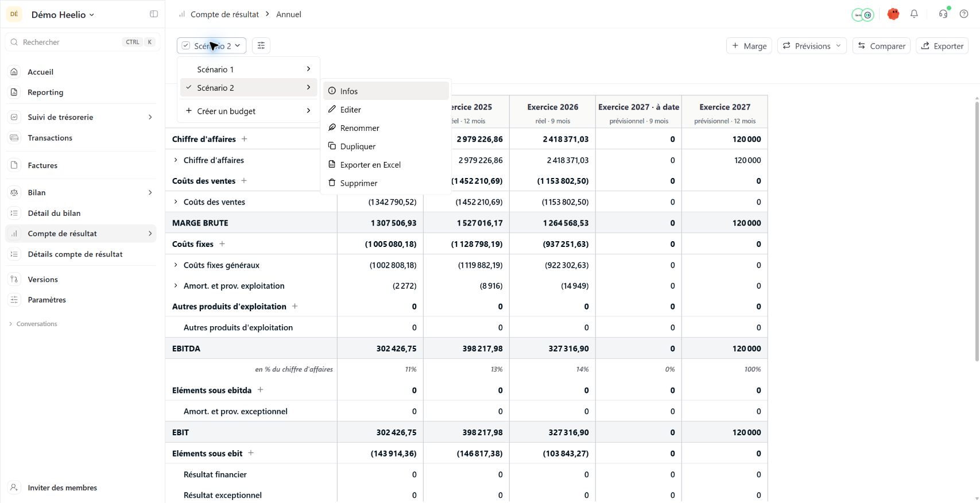Add a line under Eléments sous ebitda
Viewport: 980px width, 503px height.
click(260, 390)
